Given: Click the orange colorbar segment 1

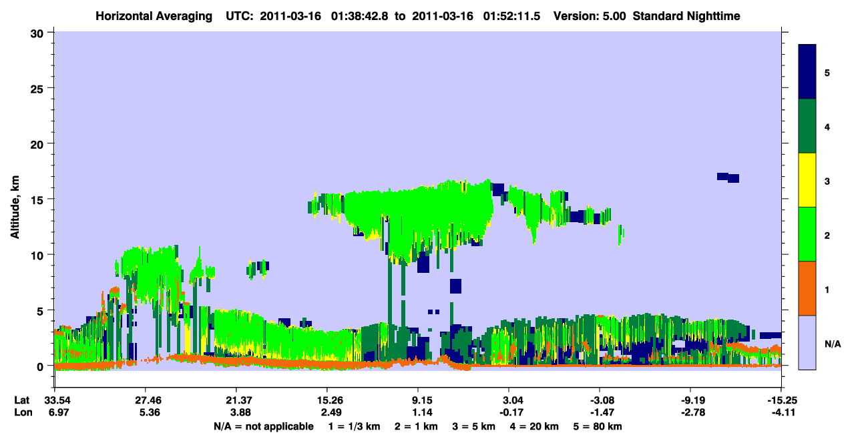Looking at the screenshot, I should [807, 288].
